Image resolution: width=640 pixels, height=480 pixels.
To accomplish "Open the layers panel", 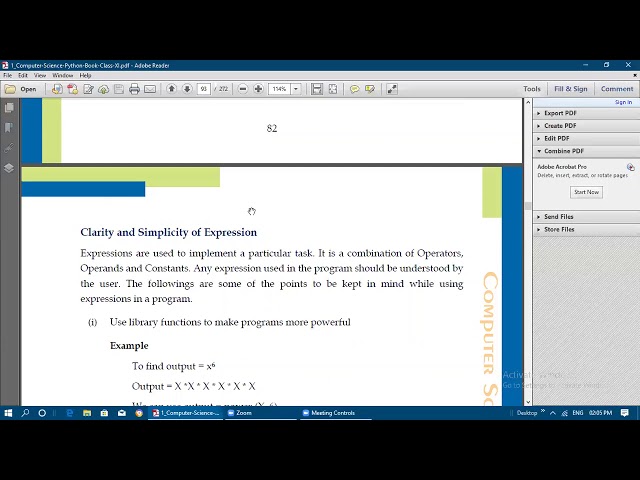I will tap(9, 168).
